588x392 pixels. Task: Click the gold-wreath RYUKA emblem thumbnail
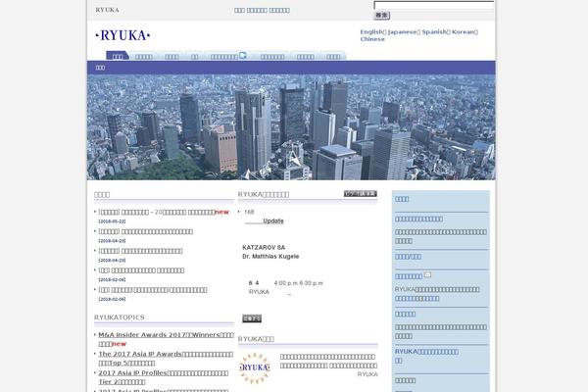click(255, 368)
